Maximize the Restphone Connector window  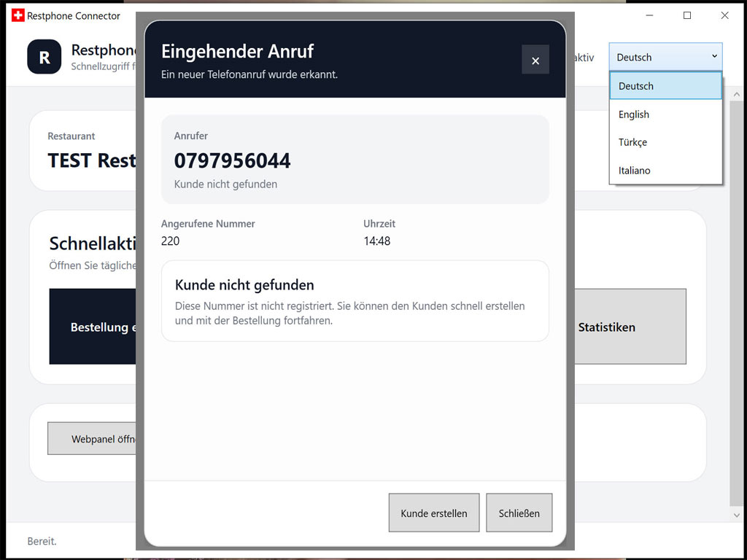point(687,16)
